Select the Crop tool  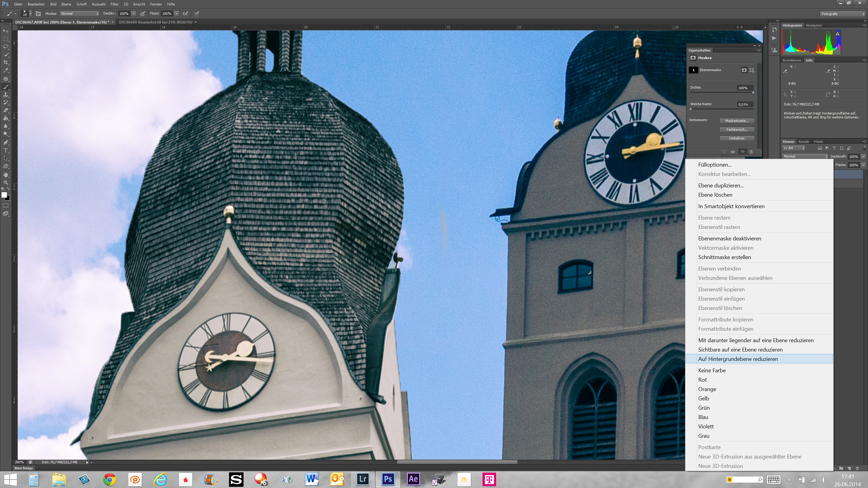click(6, 63)
